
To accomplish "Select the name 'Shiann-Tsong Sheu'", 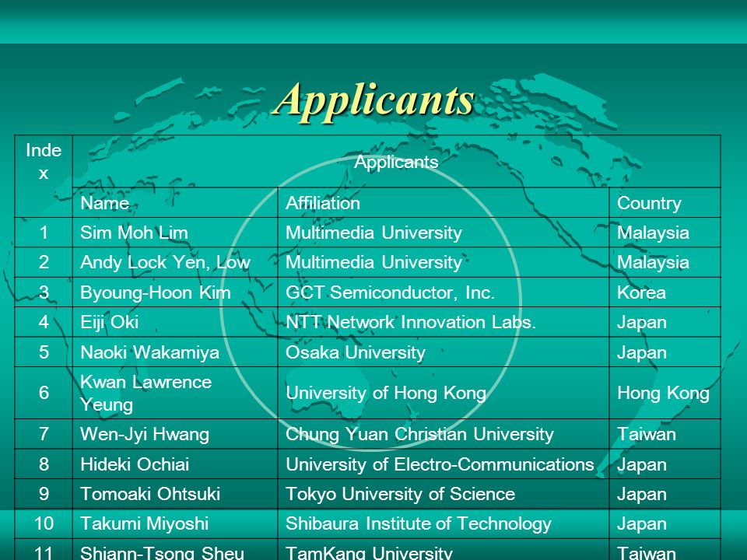I will click(x=162, y=552).
